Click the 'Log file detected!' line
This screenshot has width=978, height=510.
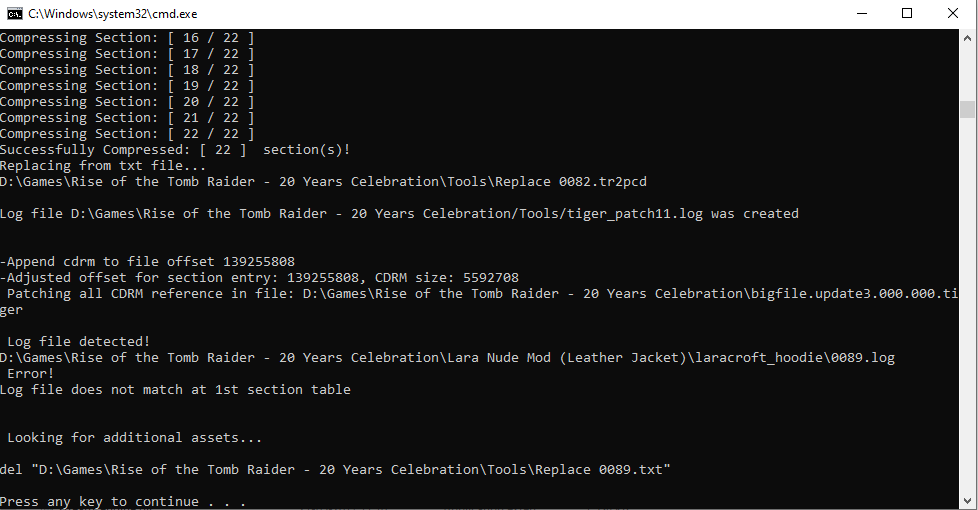[x=79, y=342]
